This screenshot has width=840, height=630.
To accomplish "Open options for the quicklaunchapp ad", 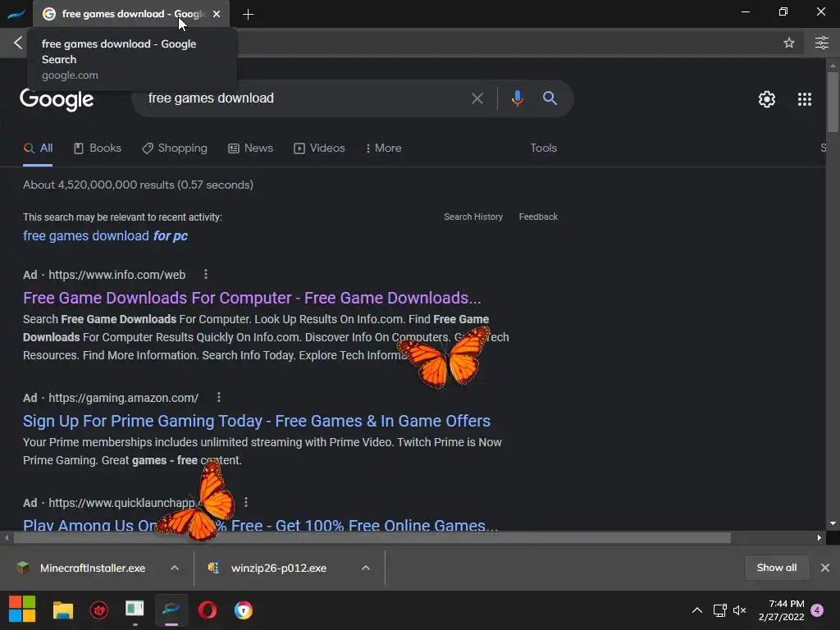I will 246,503.
